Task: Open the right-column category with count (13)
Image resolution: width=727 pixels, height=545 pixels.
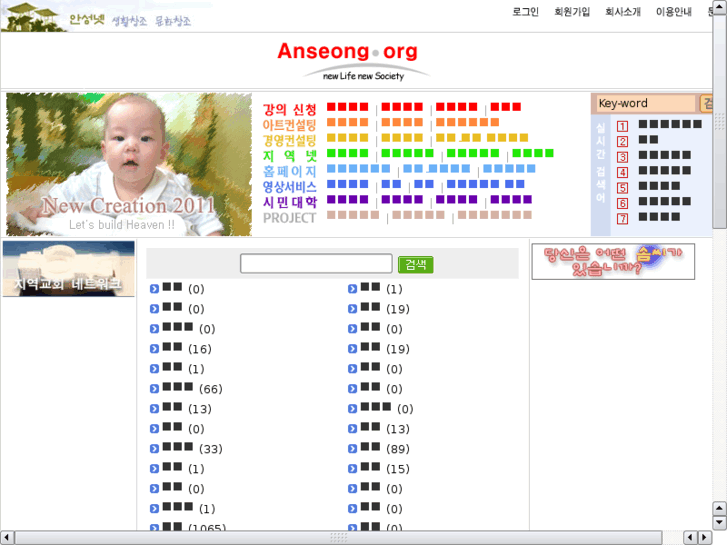Action: [x=385, y=428]
